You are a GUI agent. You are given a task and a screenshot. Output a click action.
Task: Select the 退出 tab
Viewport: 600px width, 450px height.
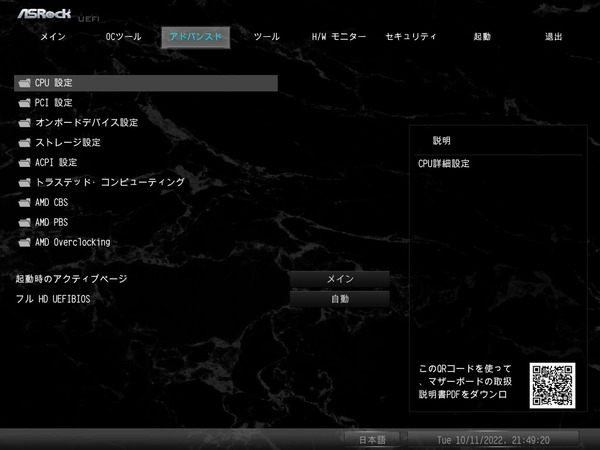pyautogui.click(x=553, y=37)
